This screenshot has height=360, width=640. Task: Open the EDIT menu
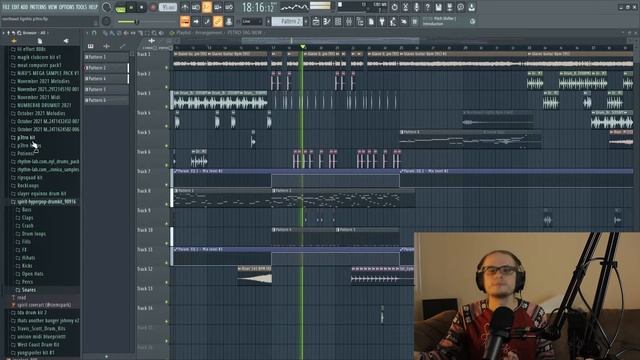coord(15,7)
